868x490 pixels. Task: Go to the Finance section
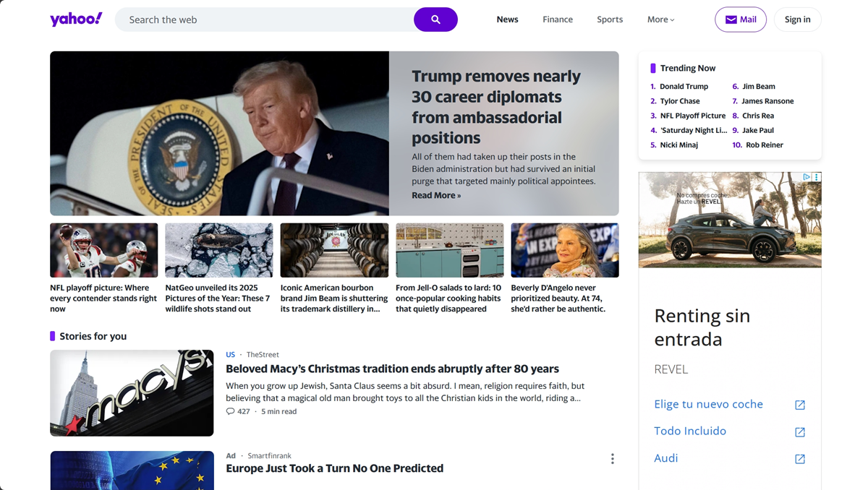click(558, 20)
